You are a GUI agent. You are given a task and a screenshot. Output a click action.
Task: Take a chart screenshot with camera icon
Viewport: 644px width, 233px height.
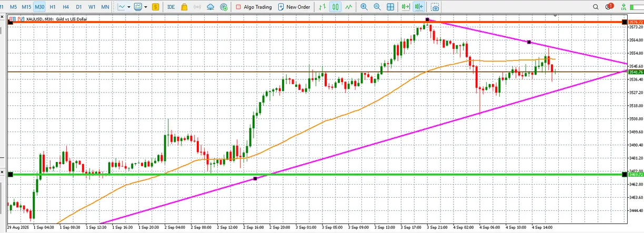[x=435, y=7]
